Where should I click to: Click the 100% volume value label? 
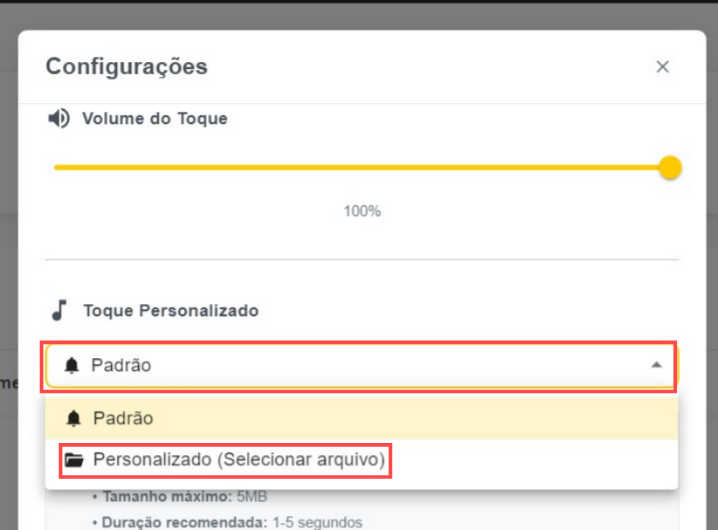[x=362, y=211]
